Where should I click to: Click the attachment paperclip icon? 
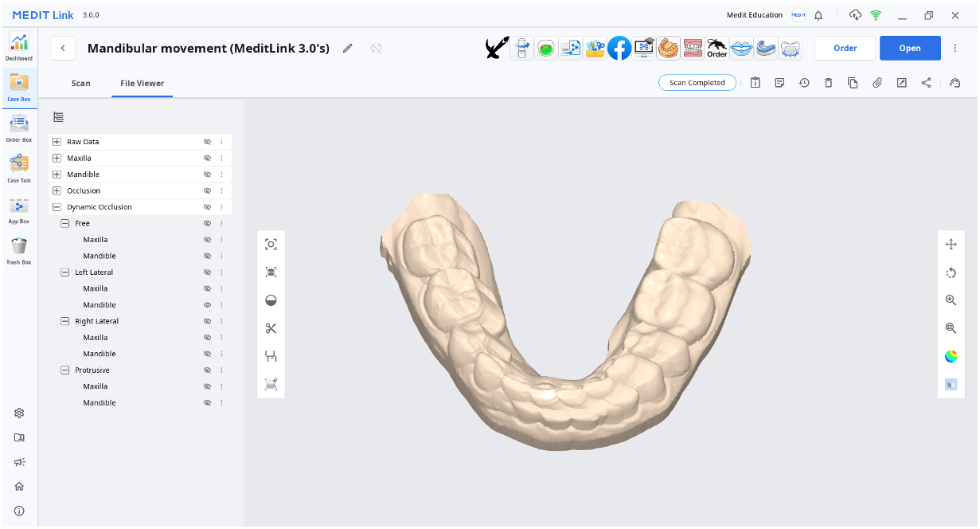[x=877, y=82]
